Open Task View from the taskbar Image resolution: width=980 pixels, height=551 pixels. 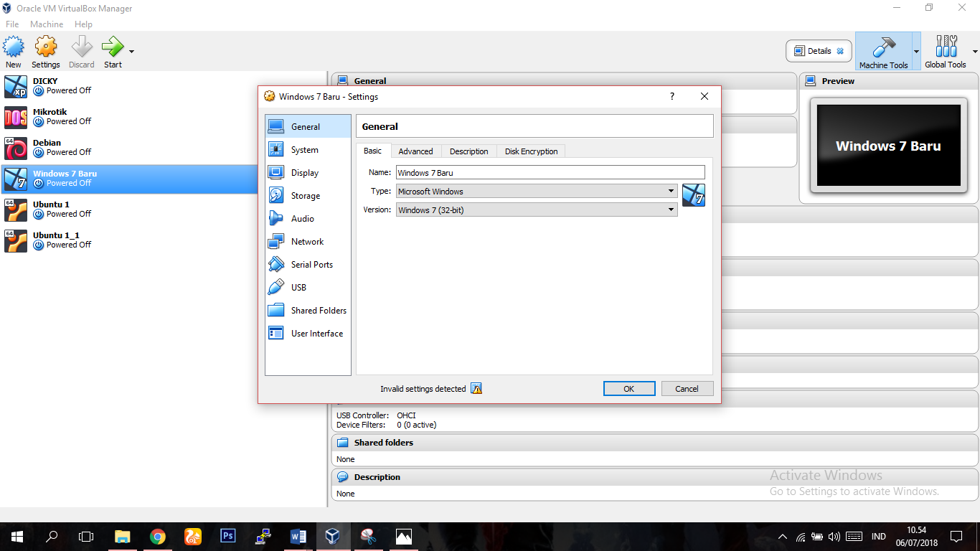(x=86, y=537)
